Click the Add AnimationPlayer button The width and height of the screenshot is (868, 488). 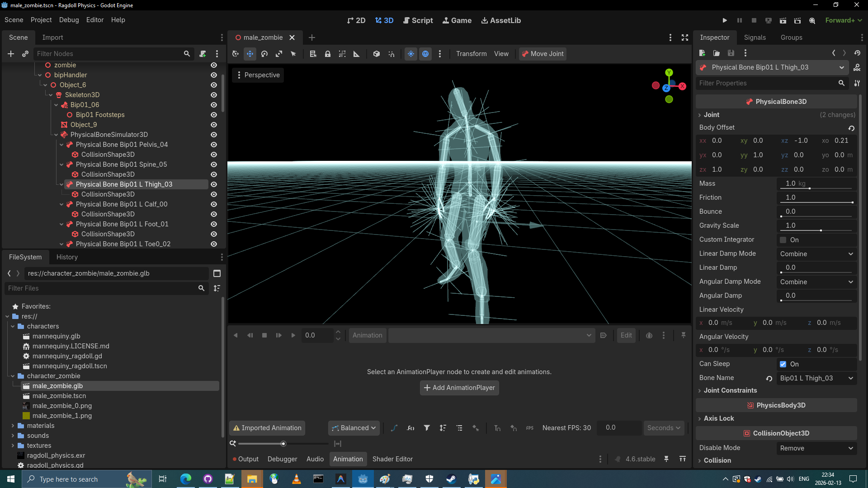(459, 388)
